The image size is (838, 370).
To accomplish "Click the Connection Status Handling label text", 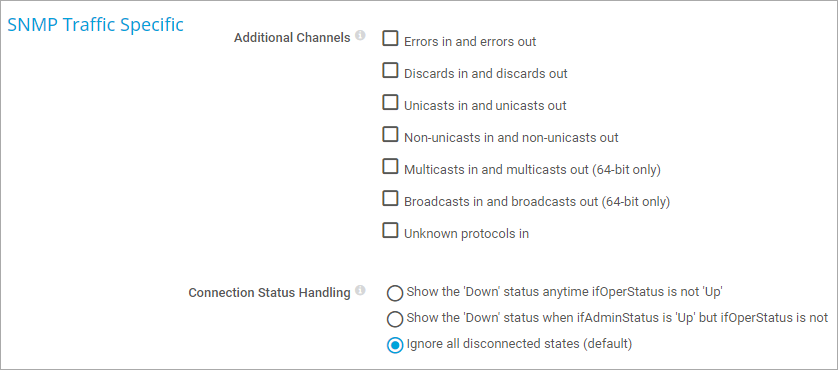I will coord(269,293).
